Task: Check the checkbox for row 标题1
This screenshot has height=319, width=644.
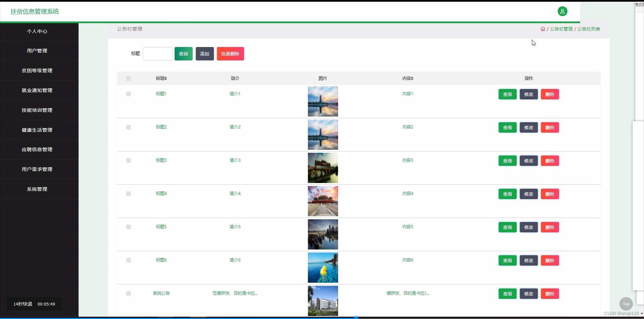Action: (128, 94)
